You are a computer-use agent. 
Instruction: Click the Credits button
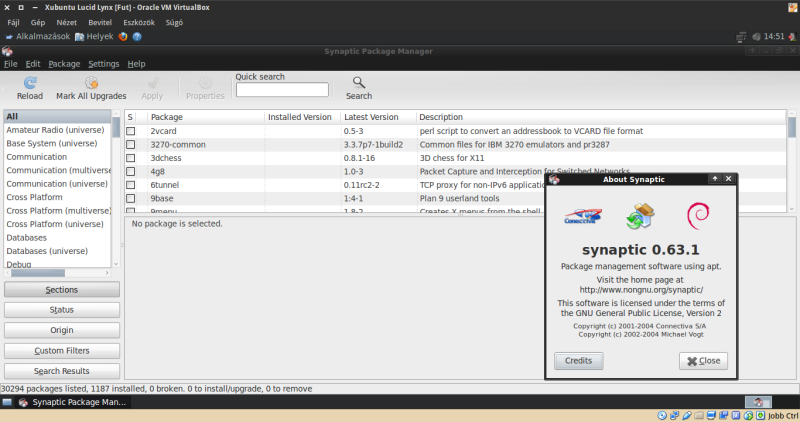click(x=579, y=361)
